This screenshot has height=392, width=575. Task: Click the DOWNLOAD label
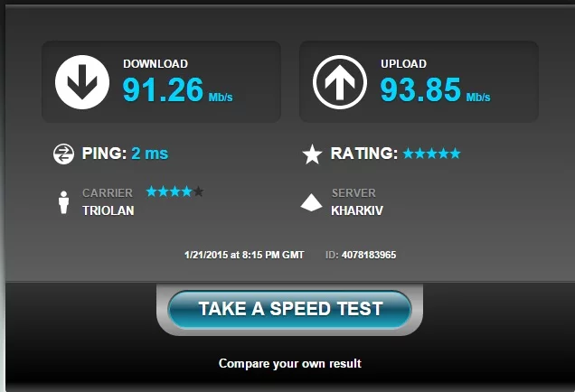coord(156,64)
